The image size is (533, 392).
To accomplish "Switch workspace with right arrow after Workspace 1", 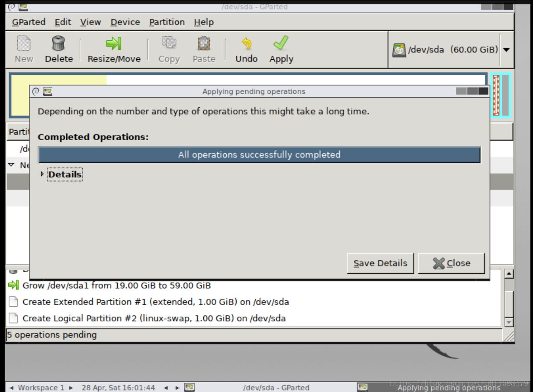I will 71,388.
